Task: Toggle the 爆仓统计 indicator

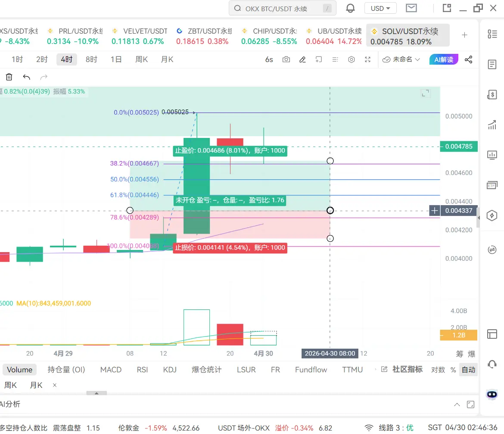Action: (x=206, y=370)
